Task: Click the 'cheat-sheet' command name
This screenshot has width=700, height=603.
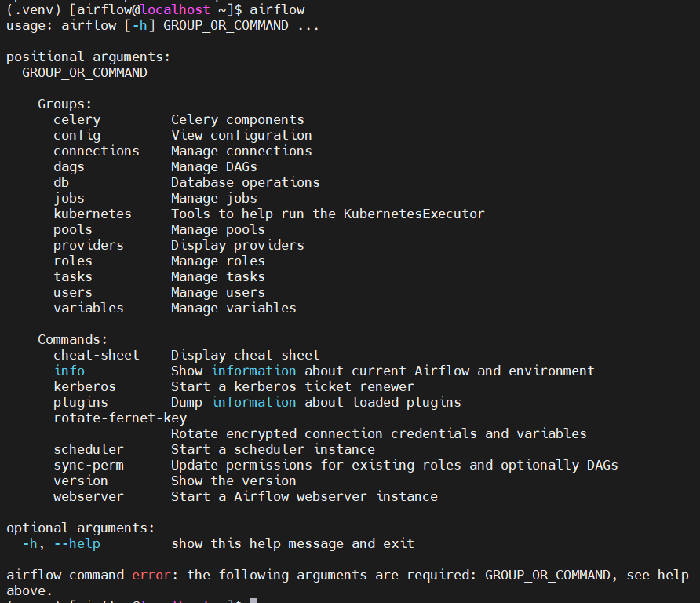Action: [x=97, y=355]
